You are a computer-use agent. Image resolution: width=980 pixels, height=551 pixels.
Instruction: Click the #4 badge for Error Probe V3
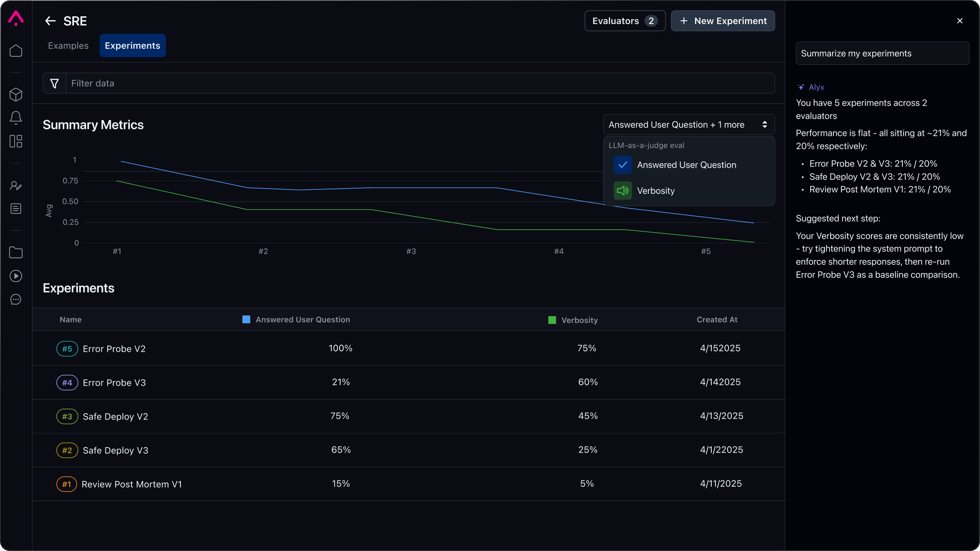pyautogui.click(x=67, y=383)
